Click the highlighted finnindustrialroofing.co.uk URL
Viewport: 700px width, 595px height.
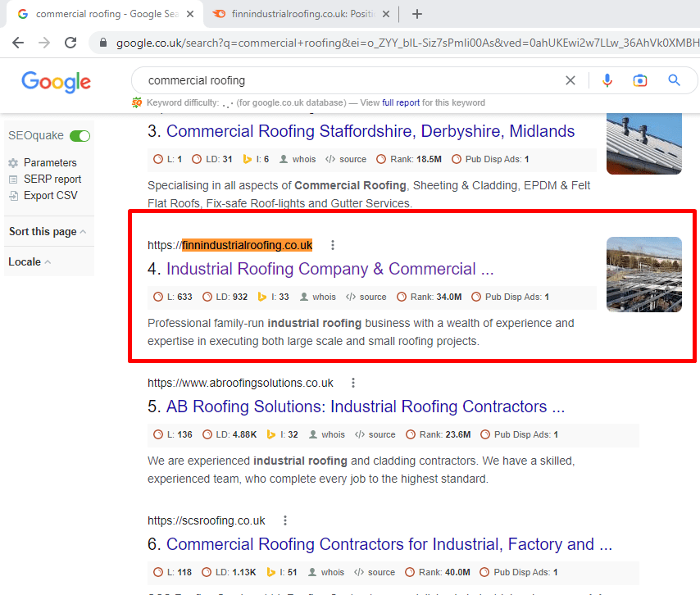pyautogui.click(x=248, y=246)
